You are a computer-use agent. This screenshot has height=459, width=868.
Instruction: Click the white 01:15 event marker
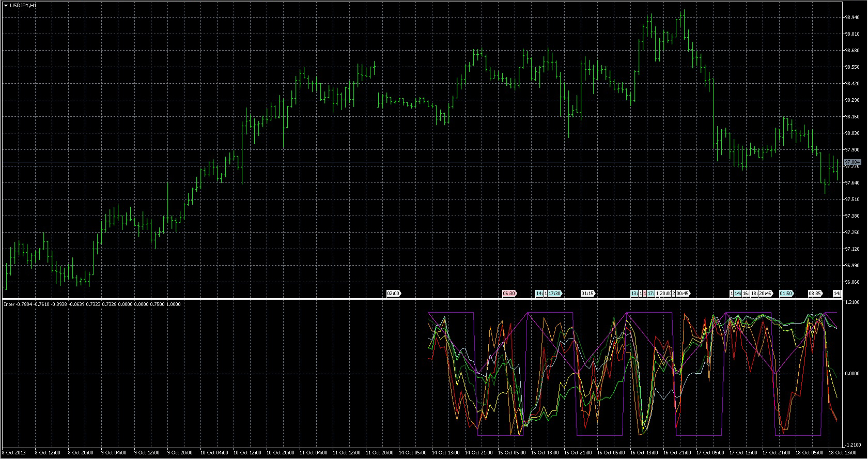click(587, 294)
